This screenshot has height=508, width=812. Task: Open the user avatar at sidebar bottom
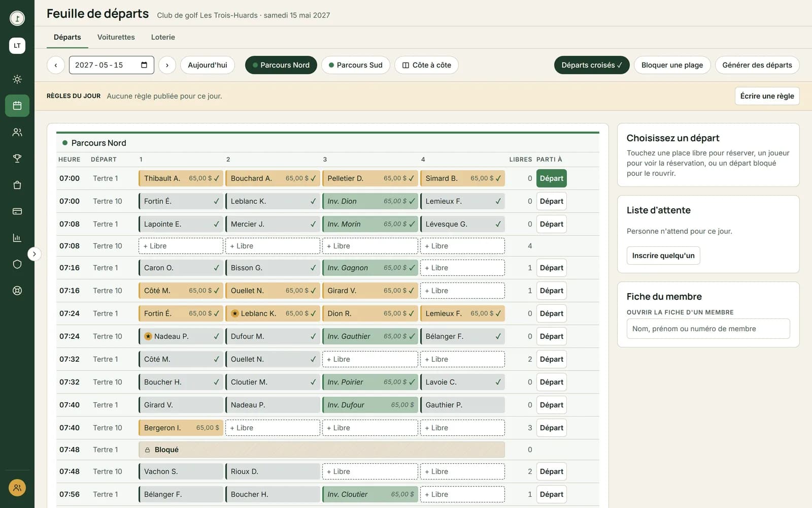point(17,488)
